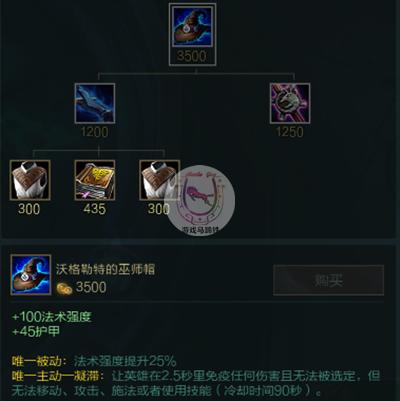Image resolution: width=400 pixels, height=401 pixels.
Task: Click the horseshoe watermark logo
Action: point(201,200)
